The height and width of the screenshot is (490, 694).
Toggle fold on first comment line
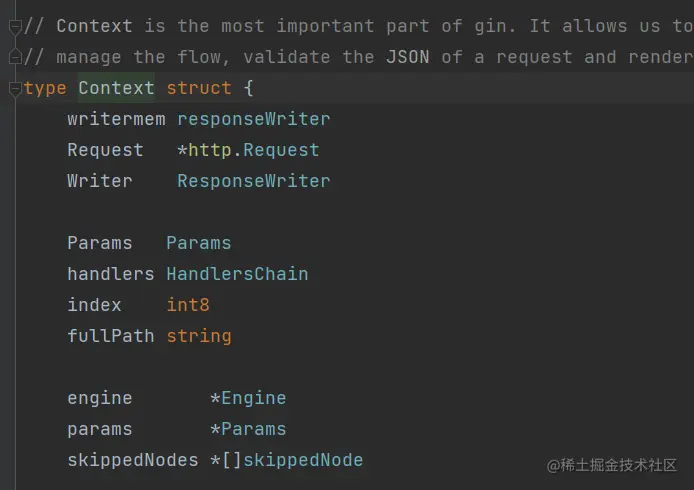point(14,27)
